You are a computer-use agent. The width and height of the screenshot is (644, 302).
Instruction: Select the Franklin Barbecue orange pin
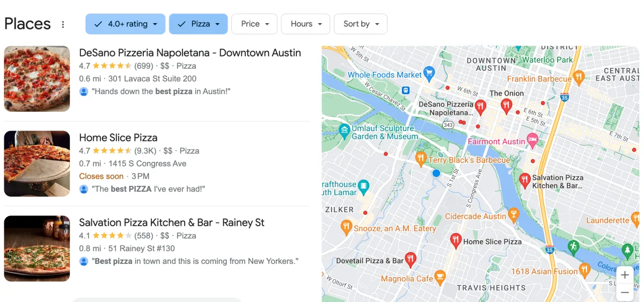(x=579, y=76)
